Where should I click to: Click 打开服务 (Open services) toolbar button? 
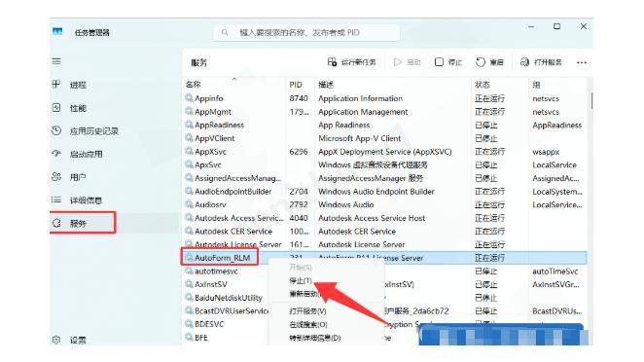click(541, 62)
